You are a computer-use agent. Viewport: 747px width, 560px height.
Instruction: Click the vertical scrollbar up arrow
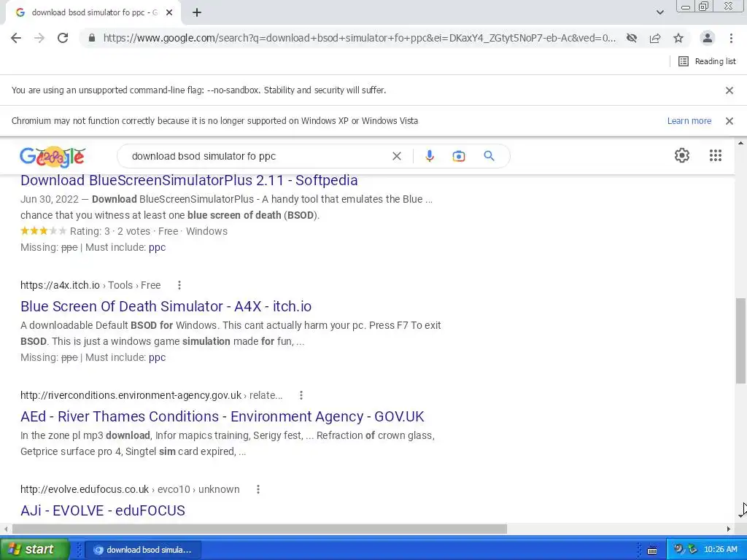click(x=741, y=143)
